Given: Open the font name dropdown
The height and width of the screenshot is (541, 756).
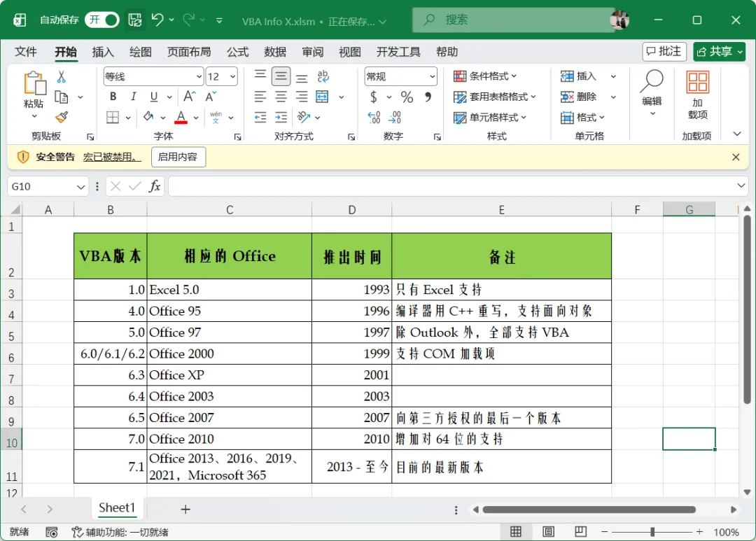Looking at the screenshot, I should [x=199, y=76].
